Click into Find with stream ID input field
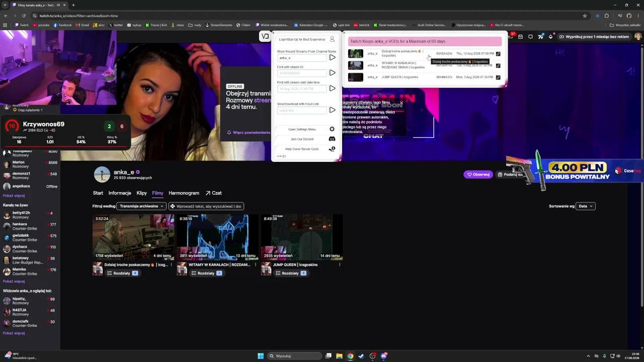 coord(302,73)
